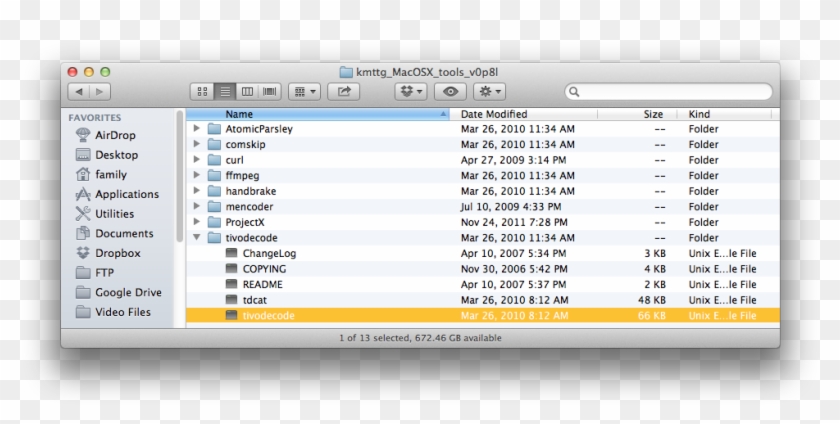Click the kmttg_MacOSX_tools_v0p8l title folder icon
The height and width of the screenshot is (424, 840).
(x=346, y=72)
